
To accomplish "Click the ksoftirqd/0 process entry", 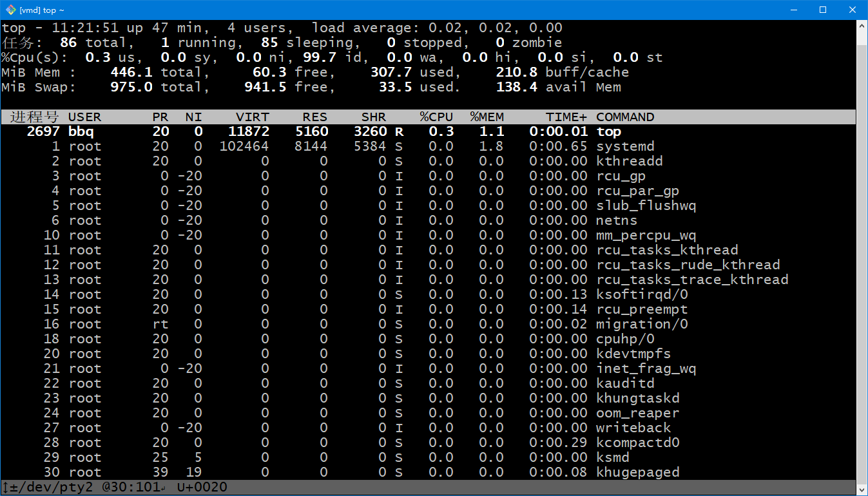I will tap(642, 295).
